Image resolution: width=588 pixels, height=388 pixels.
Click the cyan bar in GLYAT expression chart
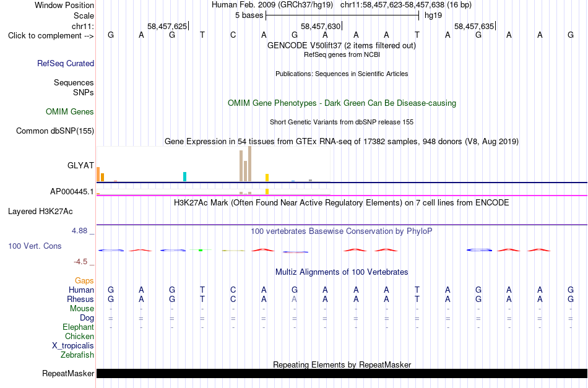[x=184, y=176]
